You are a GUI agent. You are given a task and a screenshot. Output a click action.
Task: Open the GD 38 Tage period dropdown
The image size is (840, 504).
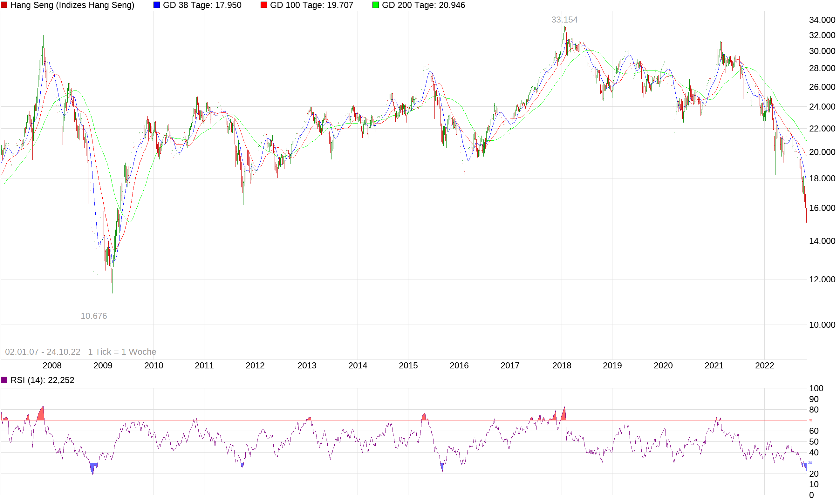click(202, 5)
